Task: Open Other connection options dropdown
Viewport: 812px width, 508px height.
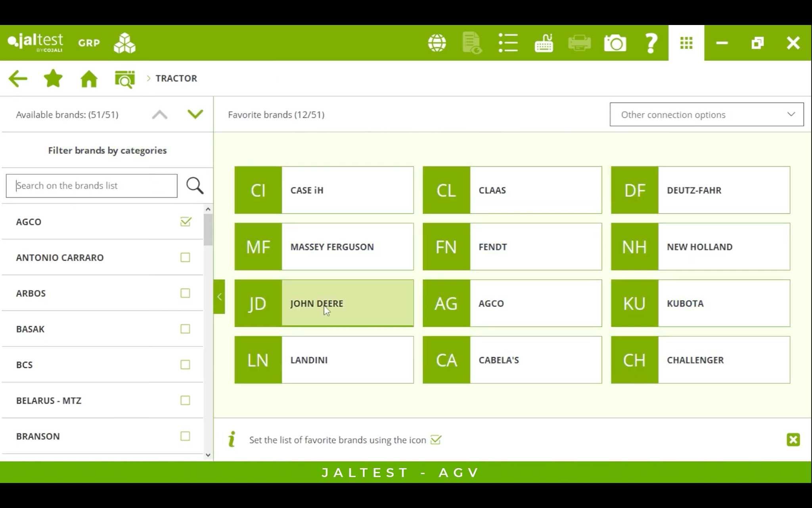Action: point(707,114)
